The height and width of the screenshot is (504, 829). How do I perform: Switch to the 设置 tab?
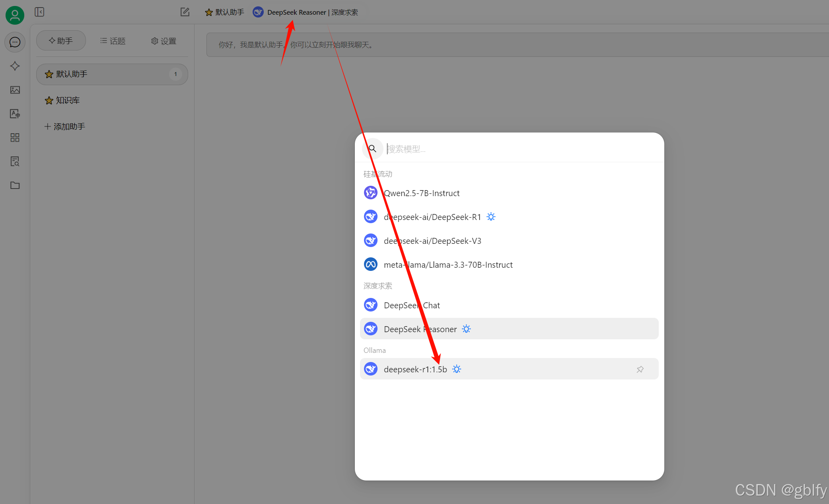(163, 41)
